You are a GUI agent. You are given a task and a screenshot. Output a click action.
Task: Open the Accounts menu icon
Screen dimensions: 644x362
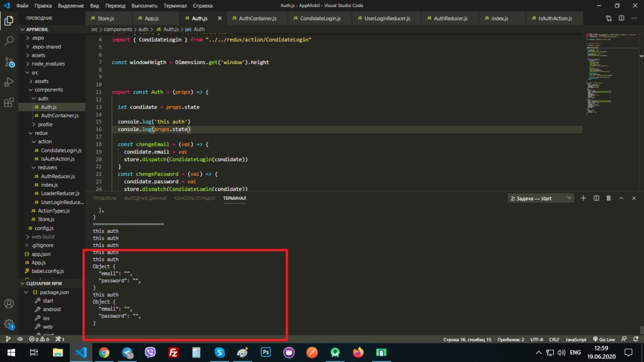pyautogui.click(x=9, y=304)
